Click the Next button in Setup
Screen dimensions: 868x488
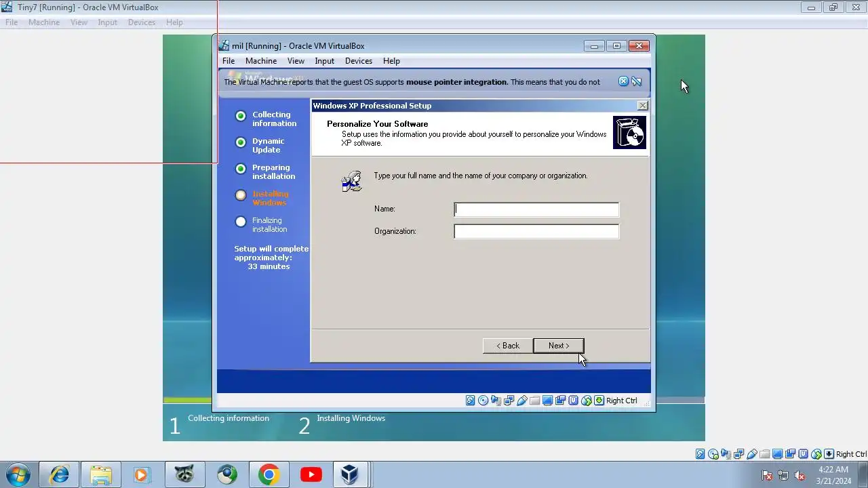click(559, 346)
